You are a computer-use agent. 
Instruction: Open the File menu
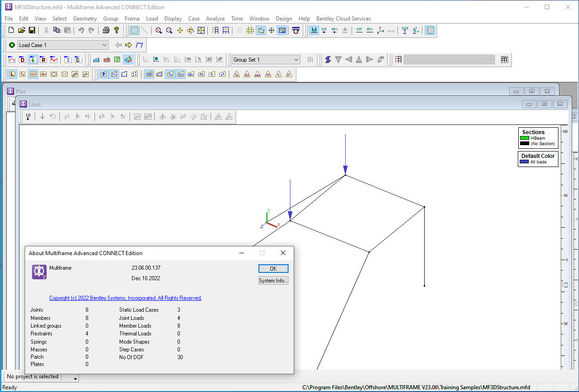tap(9, 19)
